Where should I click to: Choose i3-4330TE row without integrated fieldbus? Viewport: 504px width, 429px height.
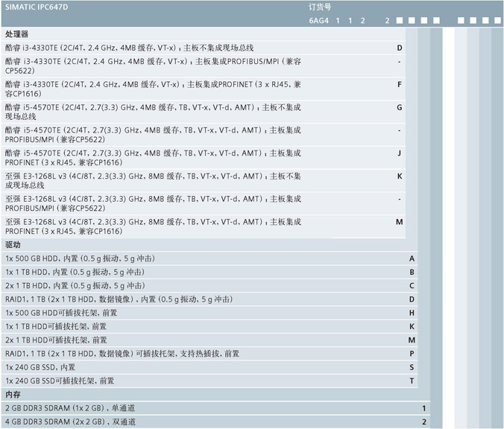click(x=134, y=47)
